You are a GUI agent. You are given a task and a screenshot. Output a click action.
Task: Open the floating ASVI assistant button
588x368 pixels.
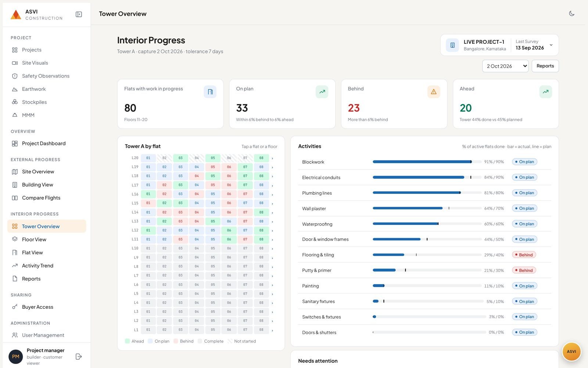571,351
